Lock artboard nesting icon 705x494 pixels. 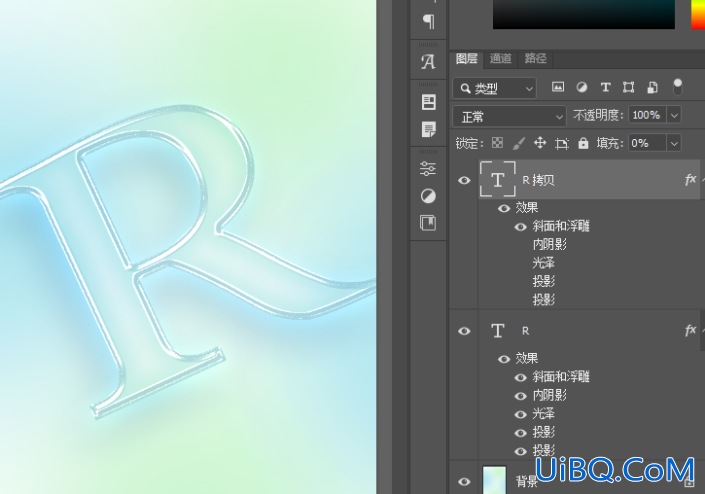coord(562,143)
